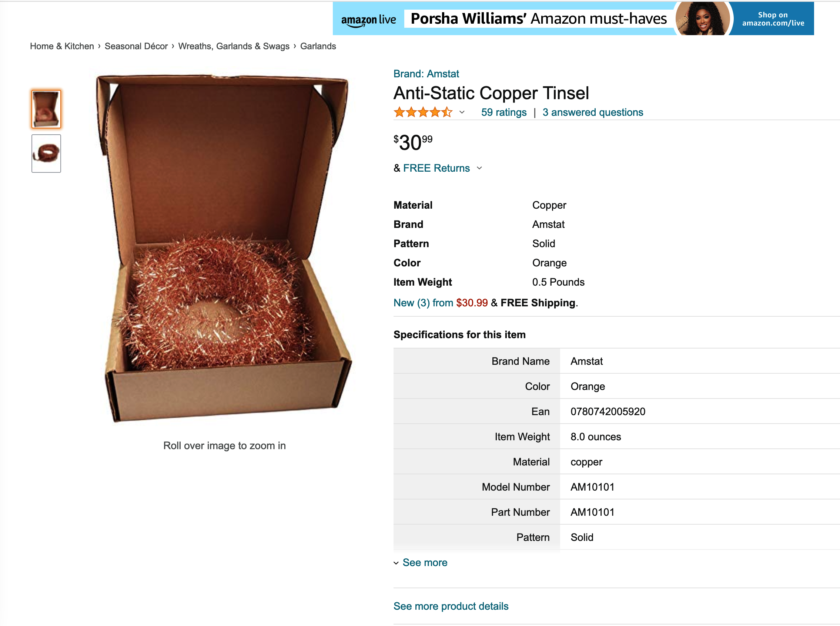840x626 pixels.
Task: Open See more product details link
Action: pos(451,606)
